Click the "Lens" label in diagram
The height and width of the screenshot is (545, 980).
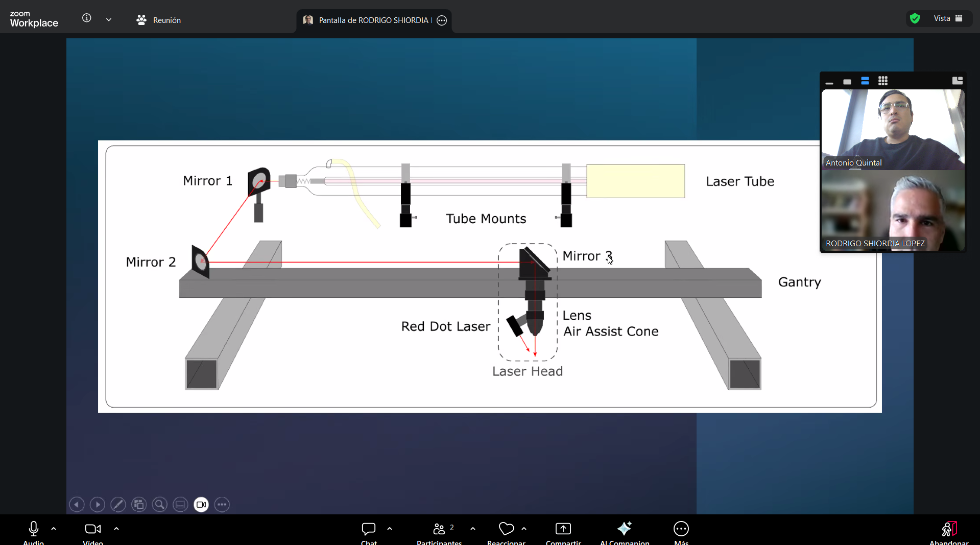(577, 316)
